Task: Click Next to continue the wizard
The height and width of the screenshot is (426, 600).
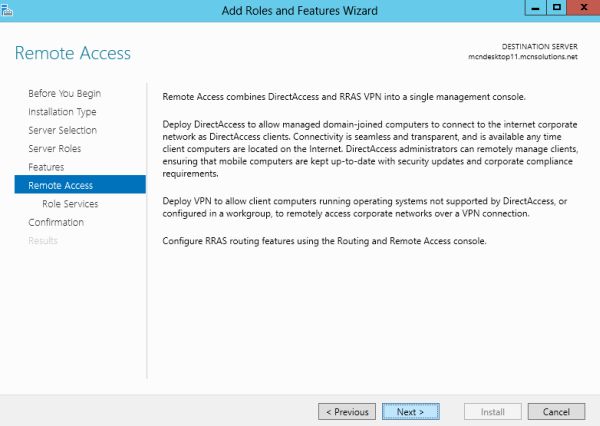Action: 410,411
